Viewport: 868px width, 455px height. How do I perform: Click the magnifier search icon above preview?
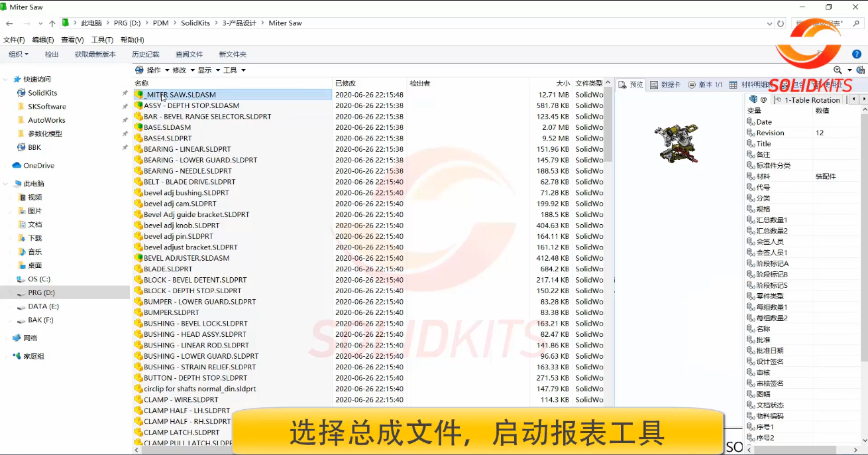pyautogui.click(x=838, y=70)
